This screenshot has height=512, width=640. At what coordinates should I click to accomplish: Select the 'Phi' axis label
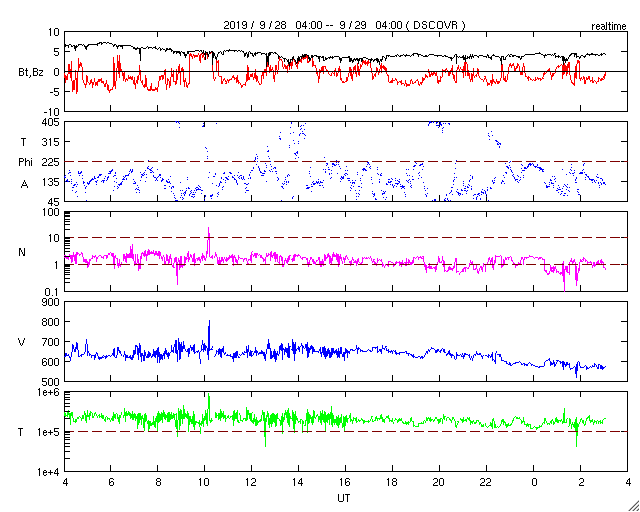(x=26, y=163)
